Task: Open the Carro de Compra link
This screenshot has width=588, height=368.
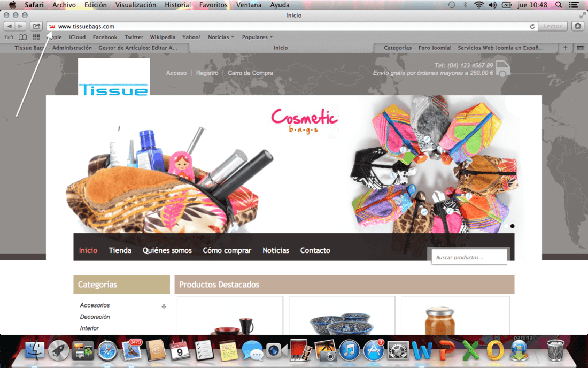Action: (x=250, y=73)
